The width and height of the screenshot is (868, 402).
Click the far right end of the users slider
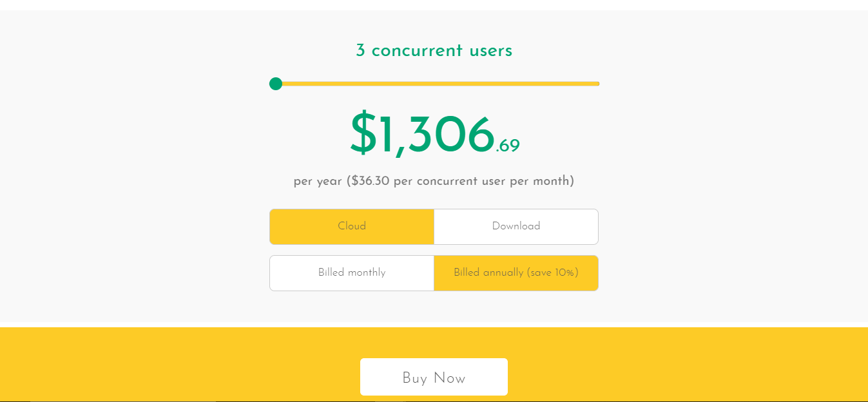[x=597, y=84]
